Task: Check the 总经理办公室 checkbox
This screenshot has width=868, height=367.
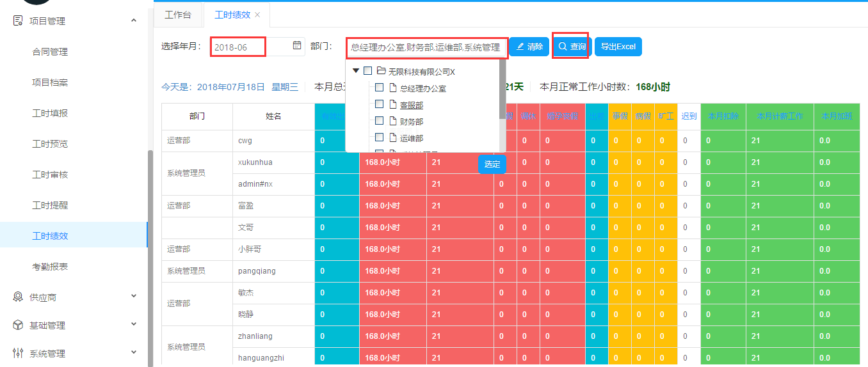Action: click(x=379, y=88)
